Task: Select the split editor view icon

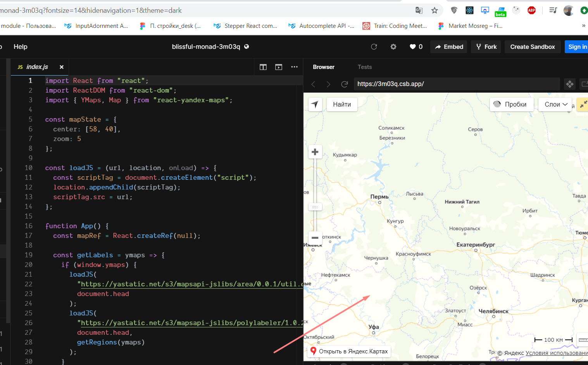Action: point(263,67)
